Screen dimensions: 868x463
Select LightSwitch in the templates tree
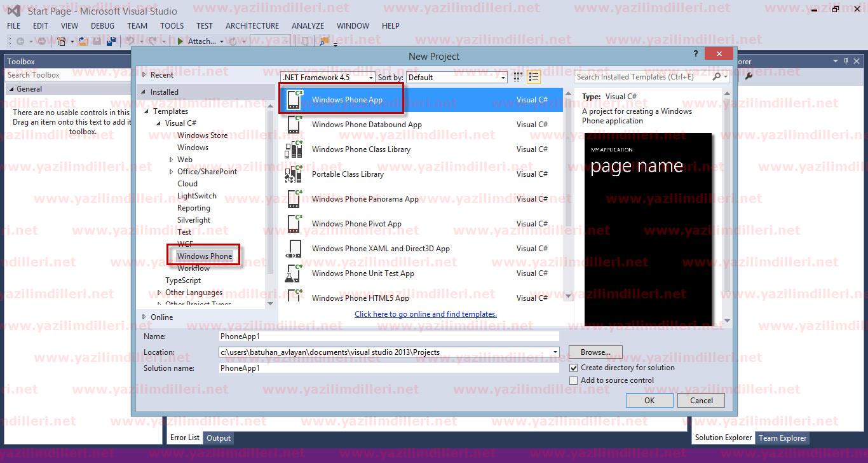(197, 196)
